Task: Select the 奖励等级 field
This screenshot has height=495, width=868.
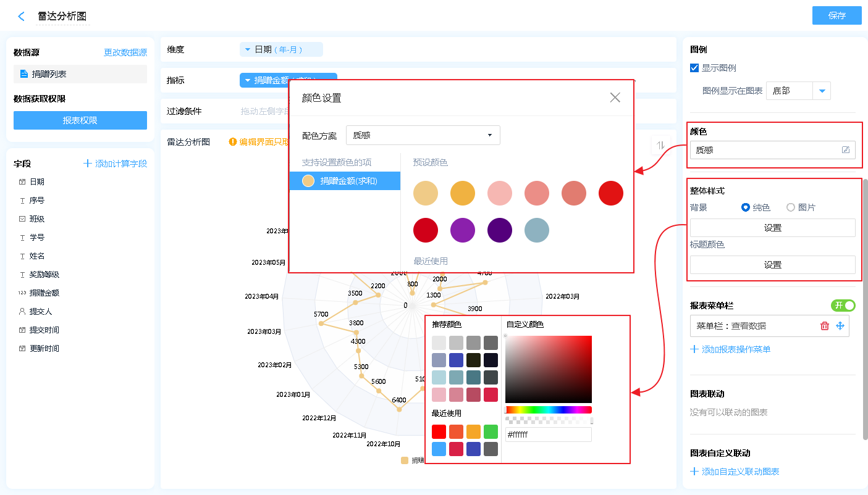Action: pos(44,275)
